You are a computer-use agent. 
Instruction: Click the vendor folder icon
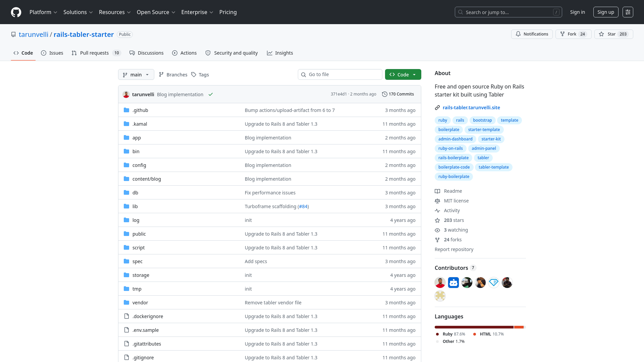click(x=126, y=303)
